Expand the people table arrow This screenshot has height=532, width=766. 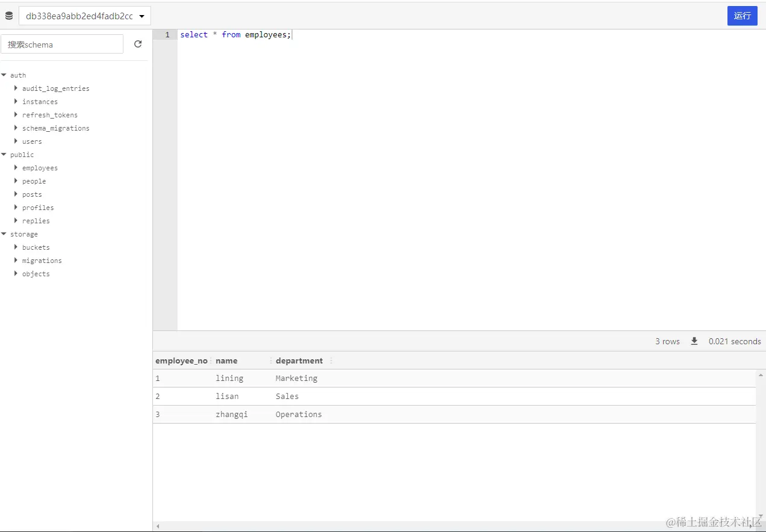point(16,181)
